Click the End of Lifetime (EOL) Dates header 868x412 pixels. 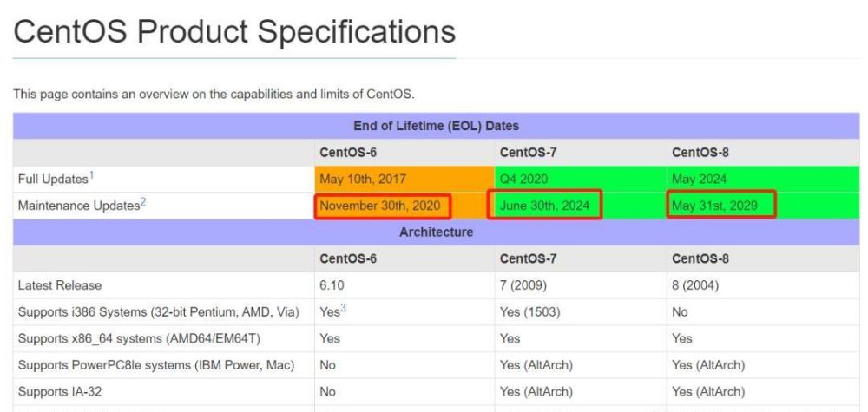click(437, 126)
